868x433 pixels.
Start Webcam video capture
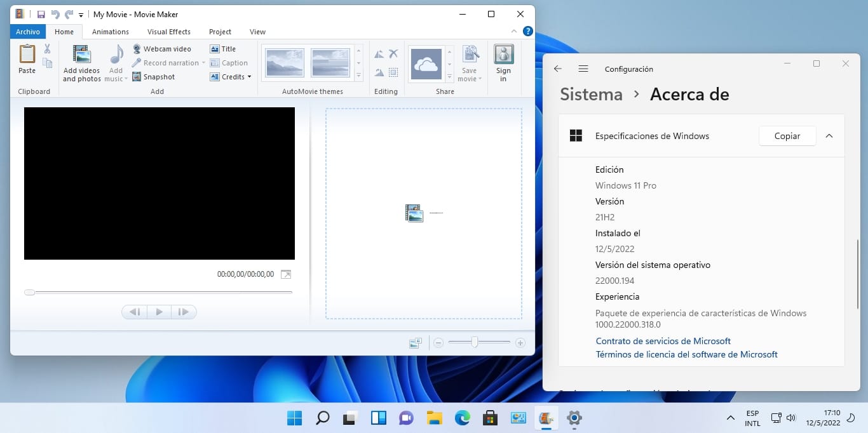(161, 49)
